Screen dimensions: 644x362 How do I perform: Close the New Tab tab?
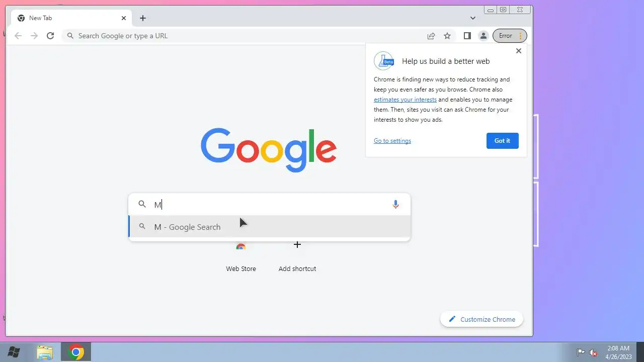tap(124, 18)
